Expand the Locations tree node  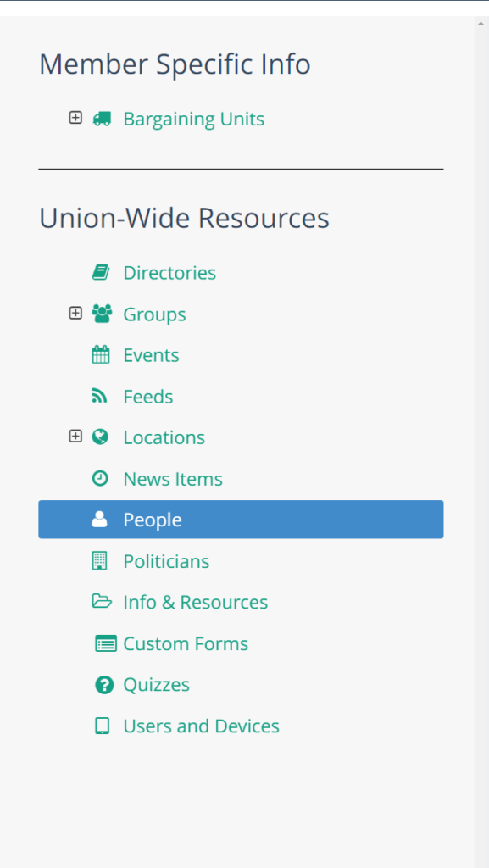coord(75,437)
